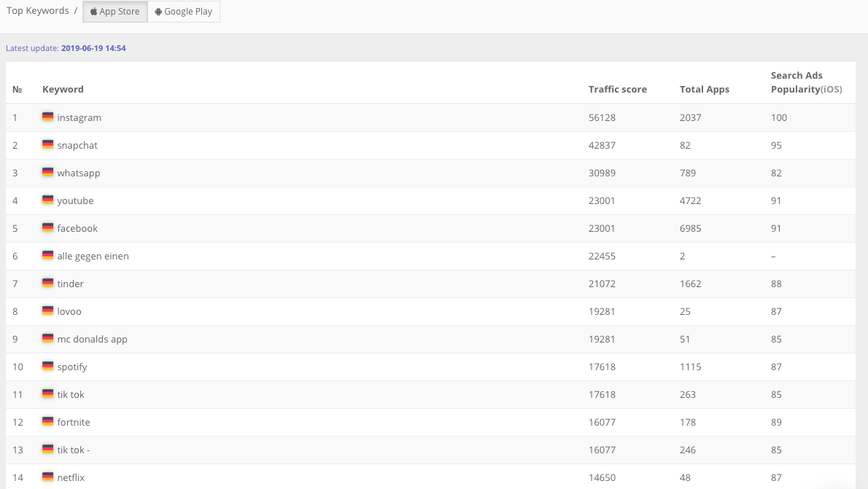Image resolution: width=868 pixels, height=489 pixels.
Task: Select the fortnite keyword
Action: pyautogui.click(x=74, y=422)
